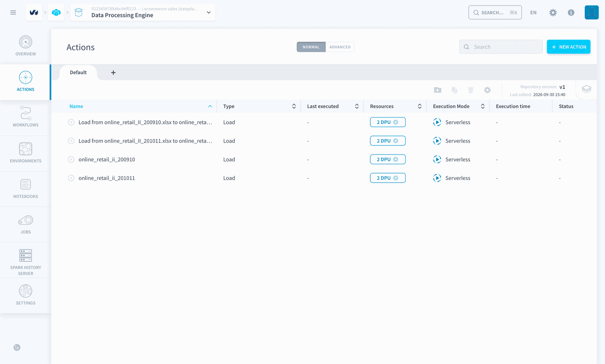Open Load from online_retail_II_200910.xlsx action
The height and width of the screenshot is (364, 605).
tap(145, 122)
